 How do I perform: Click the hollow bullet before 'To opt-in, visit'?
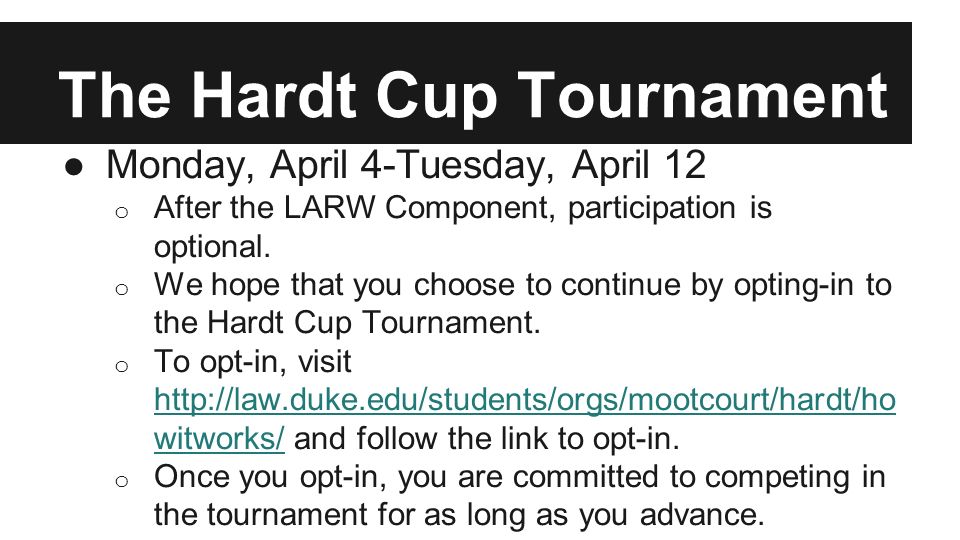click(x=122, y=366)
